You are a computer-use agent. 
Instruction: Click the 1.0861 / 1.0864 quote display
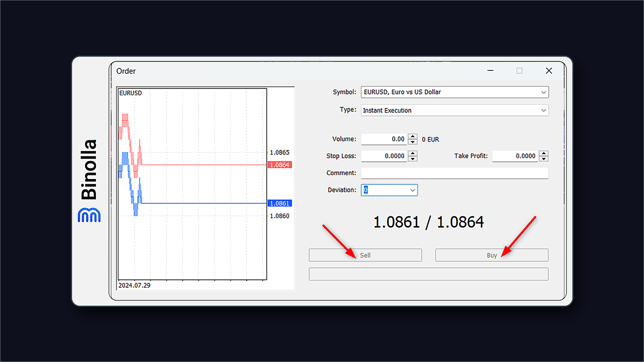[x=428, y=222]
